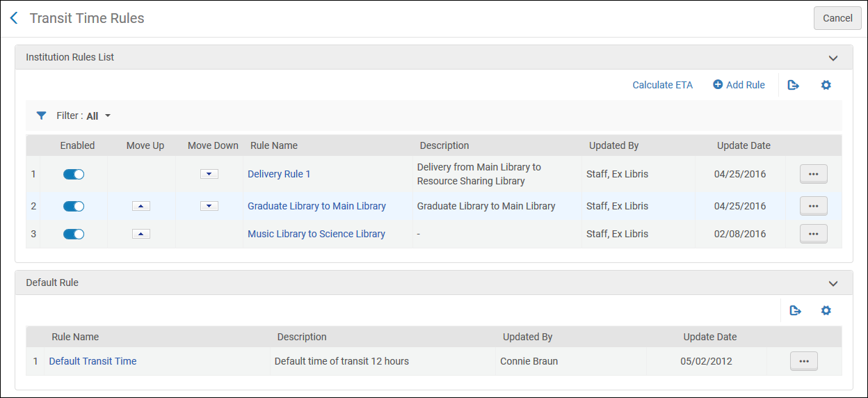Collapse the Institution Rules List section
Screen dimensions: 868x398
pyautogui.click(x=833, y=58)
